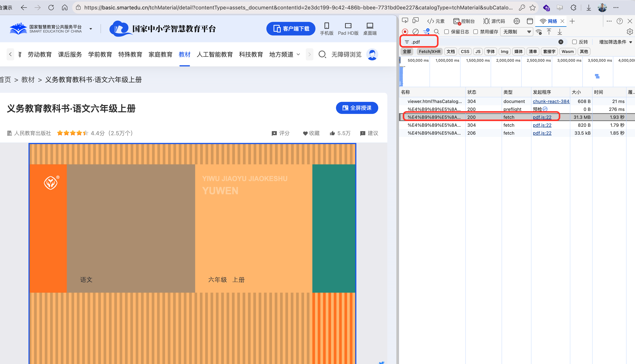
Task: Open the chunk-react-384 initiator link
Action: tap(551, 101)
